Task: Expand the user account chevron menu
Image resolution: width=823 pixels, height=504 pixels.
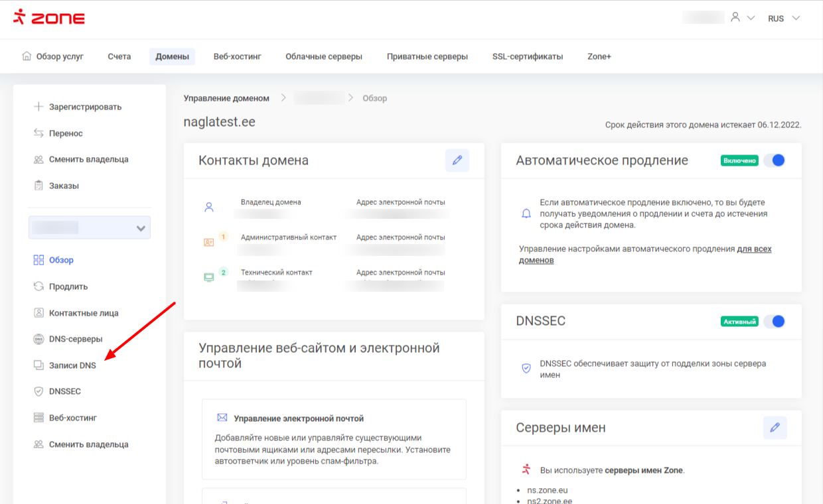Action: tap(751, 19)
